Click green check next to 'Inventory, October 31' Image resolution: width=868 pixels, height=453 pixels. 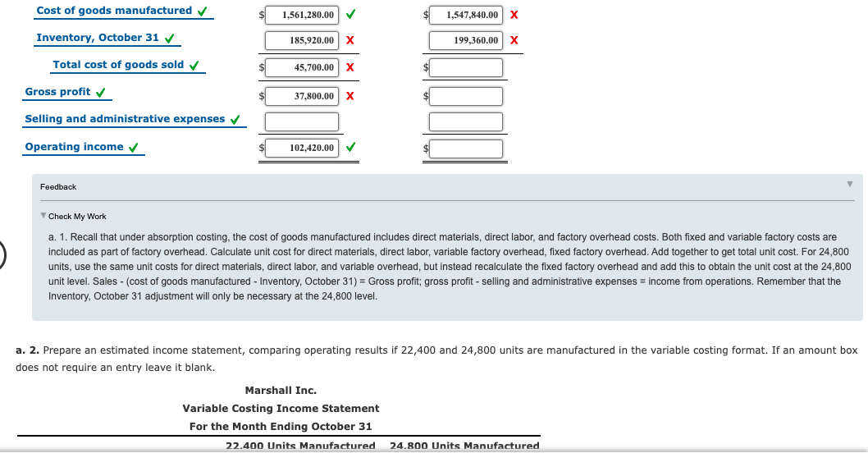click(169, 39)
